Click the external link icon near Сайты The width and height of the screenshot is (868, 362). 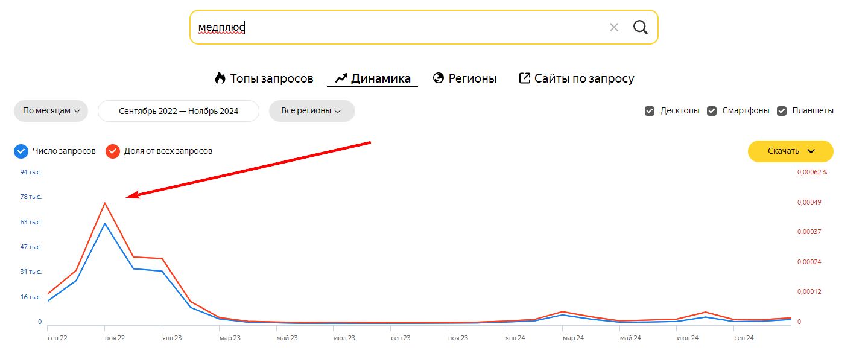(525, 78)
